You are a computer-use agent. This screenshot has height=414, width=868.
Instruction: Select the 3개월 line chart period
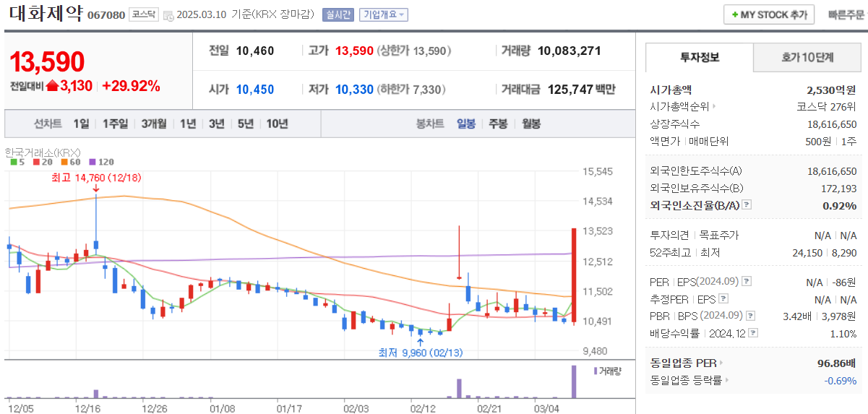pos(155,124)
